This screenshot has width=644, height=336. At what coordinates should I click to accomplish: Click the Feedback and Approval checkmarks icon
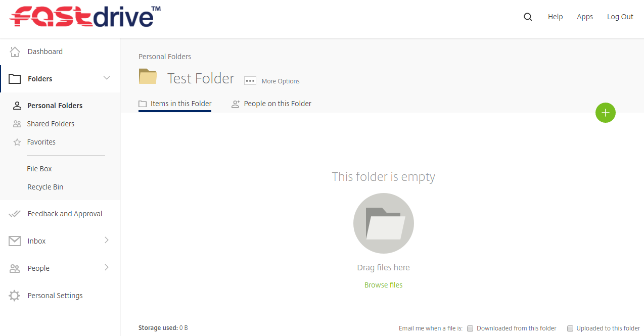[15, 214]
